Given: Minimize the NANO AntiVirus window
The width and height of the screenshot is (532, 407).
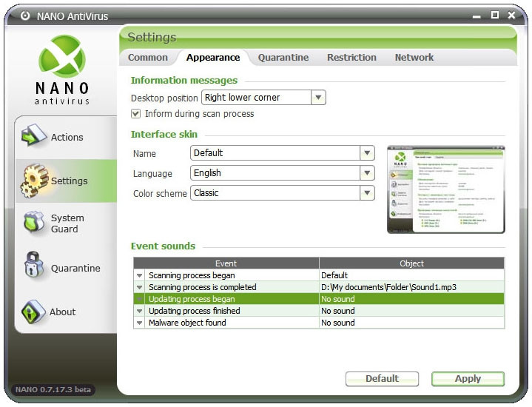Looking at the screenshot, I should click(x=477, y=16).
